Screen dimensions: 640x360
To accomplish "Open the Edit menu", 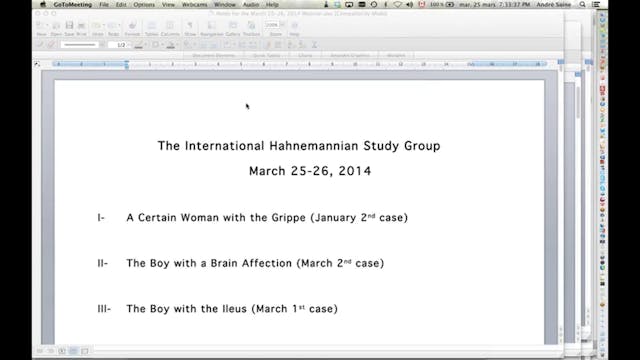I will pyautogui.click(x=121, y=4).
